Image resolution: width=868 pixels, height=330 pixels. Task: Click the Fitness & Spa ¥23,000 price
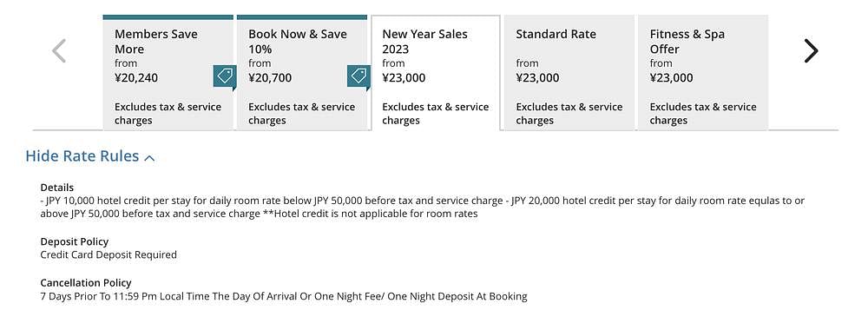[x=672, y=78]
